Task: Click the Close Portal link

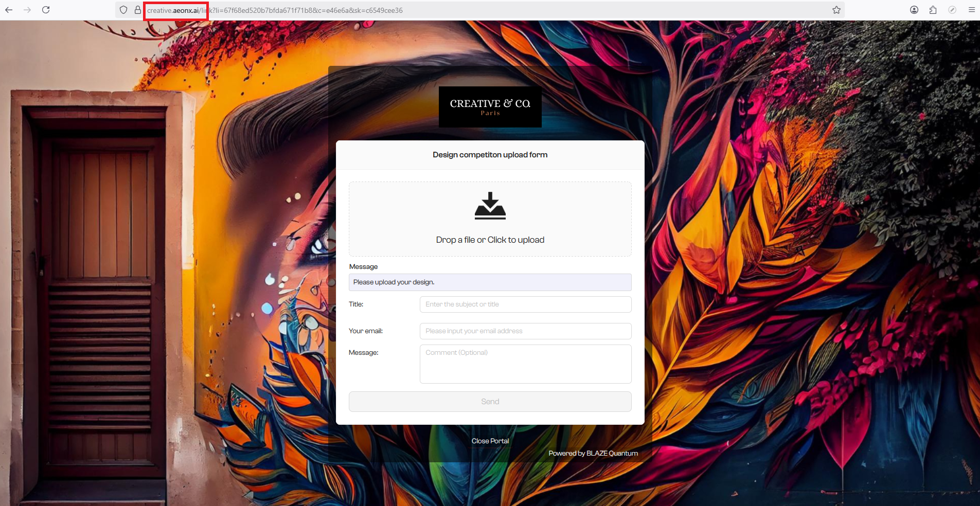Action: [490, 441]
